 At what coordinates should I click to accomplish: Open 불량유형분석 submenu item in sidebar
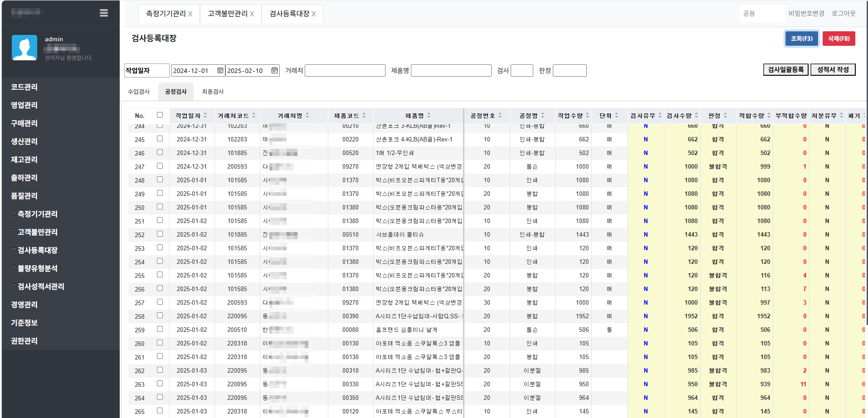(x=37, y=268)
